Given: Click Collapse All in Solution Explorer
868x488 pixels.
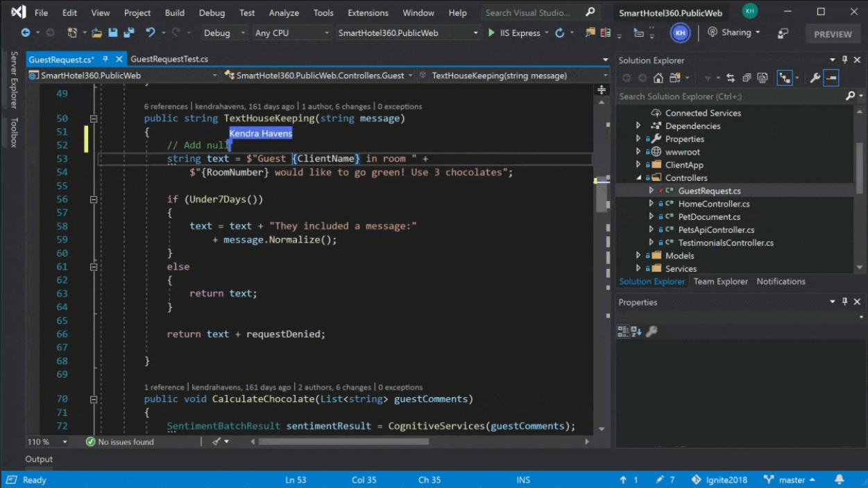Looking at the screenshot, I should 747,78.
